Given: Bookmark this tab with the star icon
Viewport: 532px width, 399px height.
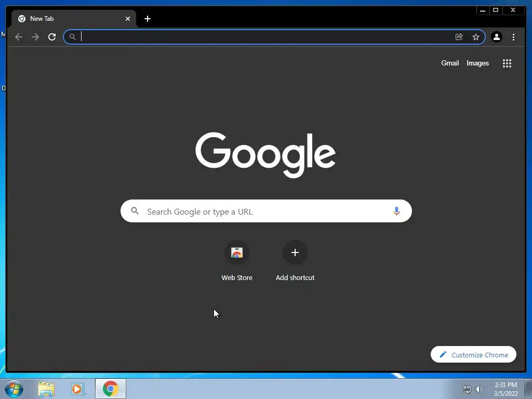Looking at the screenshot, I should 476,37.
